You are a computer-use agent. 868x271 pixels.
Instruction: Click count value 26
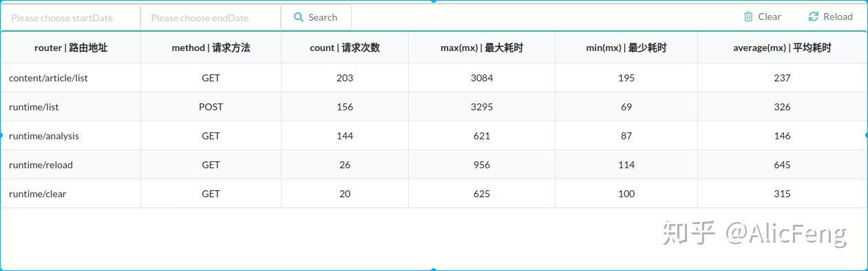click(345, 165)
